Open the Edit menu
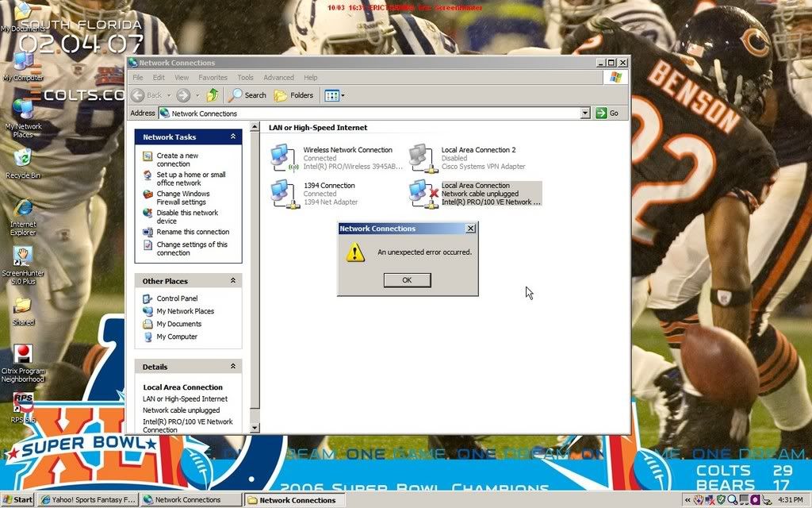812x508 pixels. pyautogui.click(x=159, y=77)
